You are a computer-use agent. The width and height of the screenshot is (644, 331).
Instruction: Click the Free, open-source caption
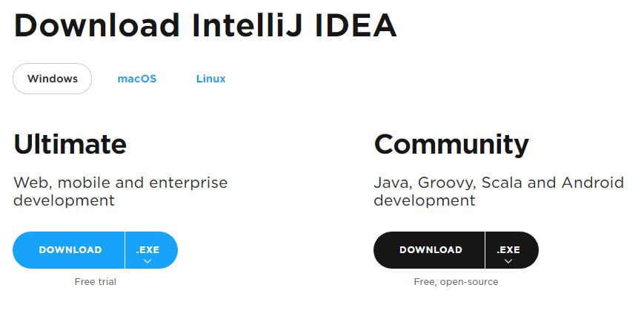point(456,282)
